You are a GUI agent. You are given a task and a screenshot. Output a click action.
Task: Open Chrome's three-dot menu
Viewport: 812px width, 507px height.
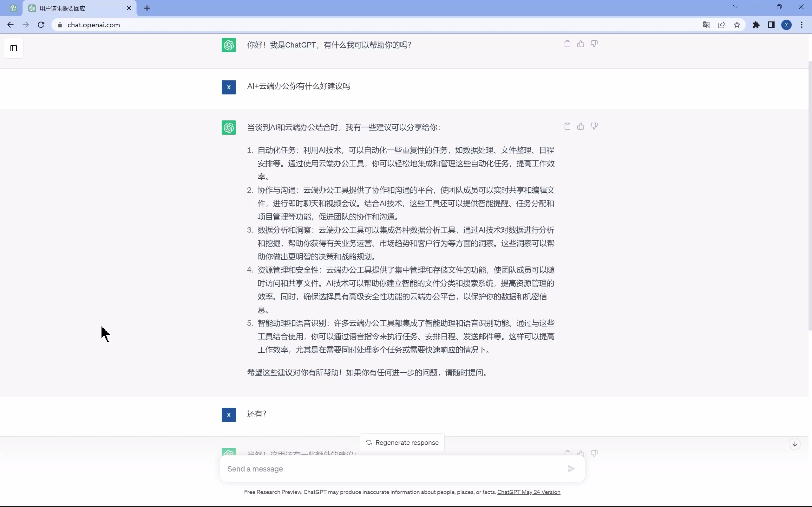tap(802, 25)
